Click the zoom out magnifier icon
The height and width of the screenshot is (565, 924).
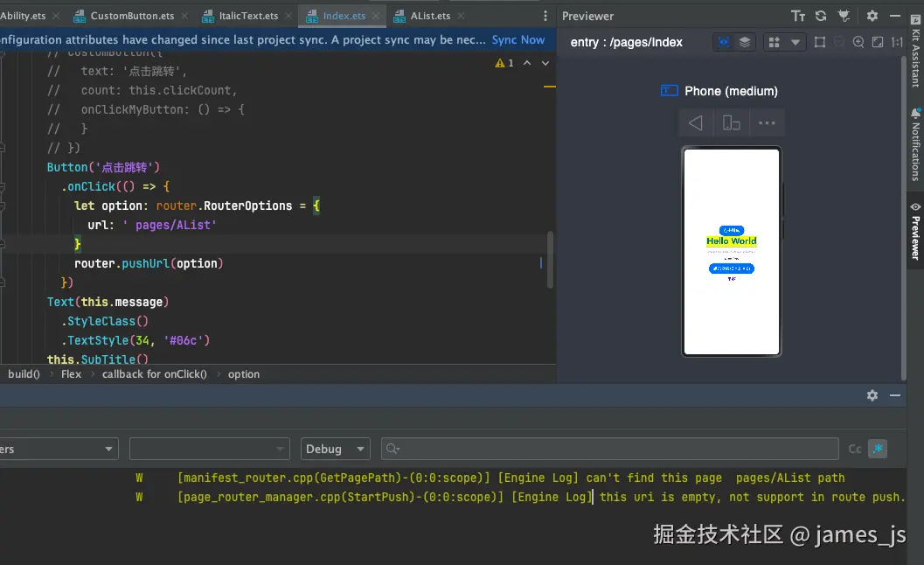point(839,42)
